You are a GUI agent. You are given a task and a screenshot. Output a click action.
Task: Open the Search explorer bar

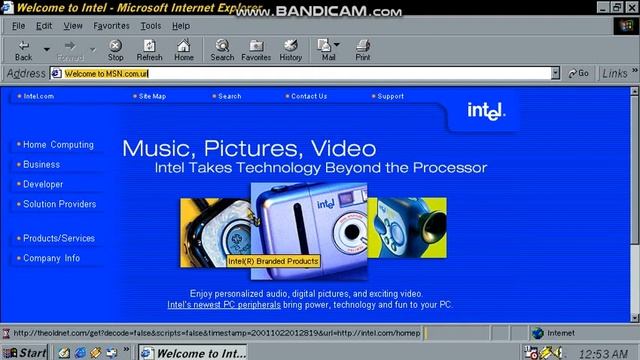pyautogui.click(x=222, y=51)
